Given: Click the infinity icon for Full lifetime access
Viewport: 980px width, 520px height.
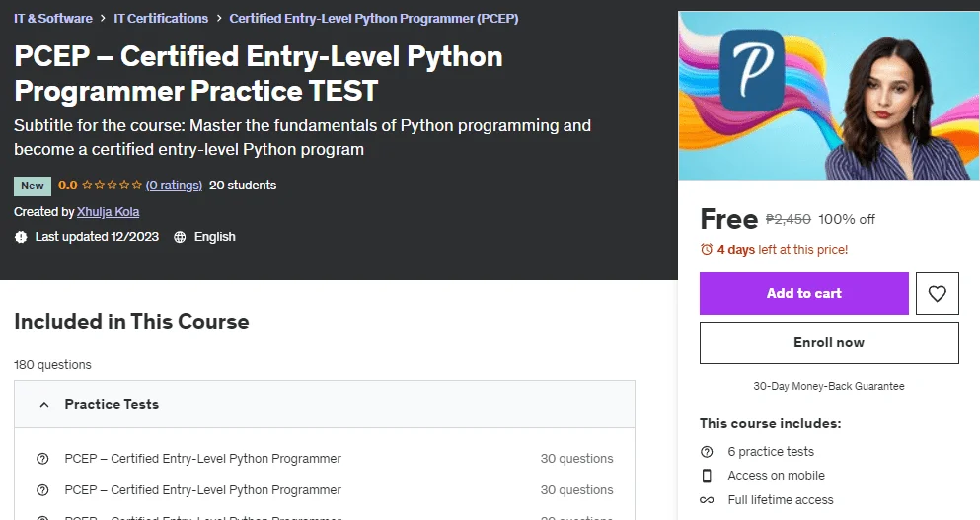Looking at the screenshot, I should tap(707, 500).
